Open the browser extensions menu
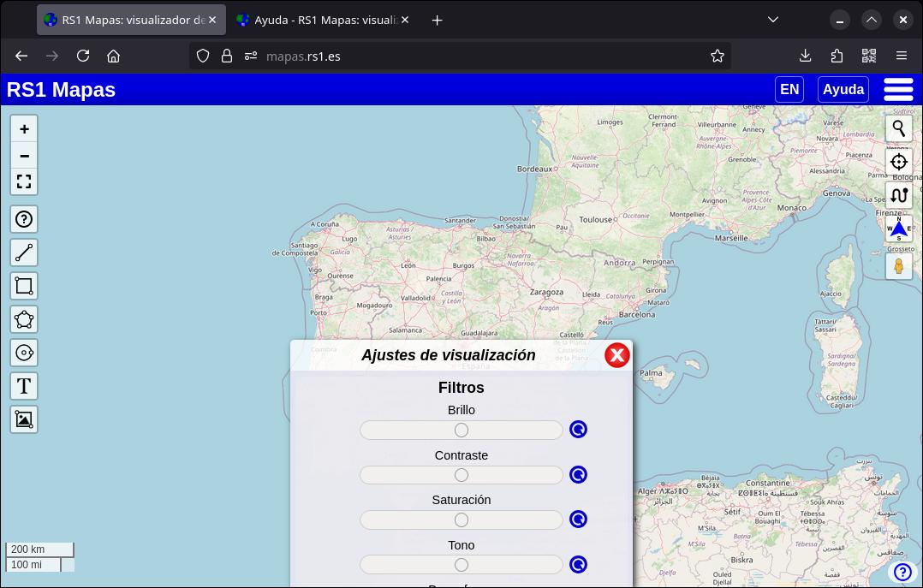This screenshot has height=588, width=923. 837,56
